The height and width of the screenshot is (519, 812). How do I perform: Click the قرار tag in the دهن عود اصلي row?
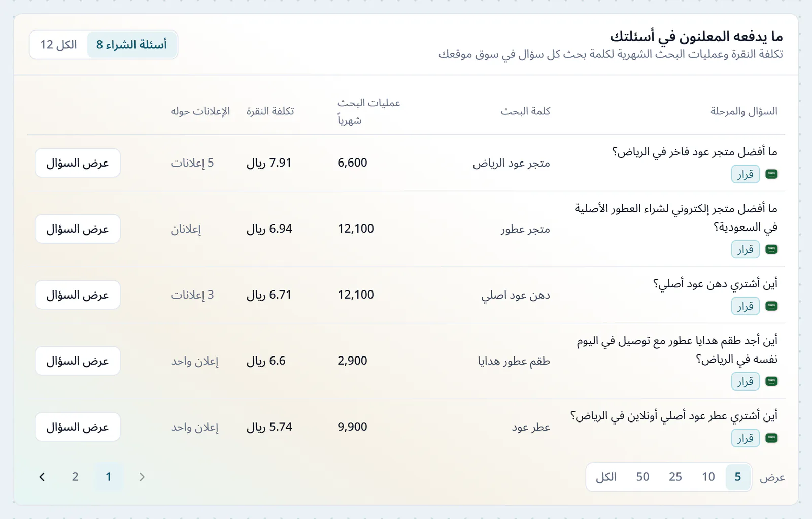click(746, 306)
